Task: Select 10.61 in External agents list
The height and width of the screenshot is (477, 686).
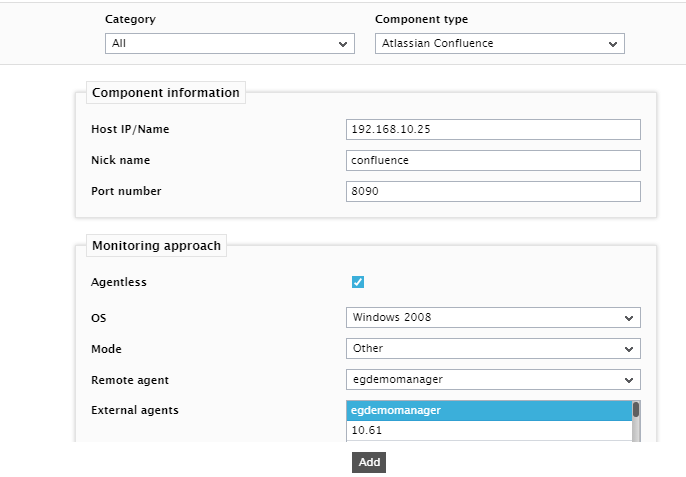Action: click(x=489, y=431)
